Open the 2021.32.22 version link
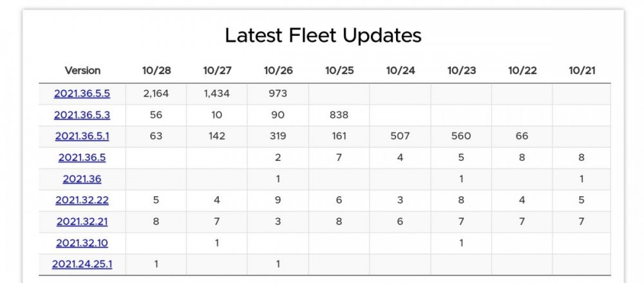This screenshot has width=644, height=283. (x=82, y=200)
